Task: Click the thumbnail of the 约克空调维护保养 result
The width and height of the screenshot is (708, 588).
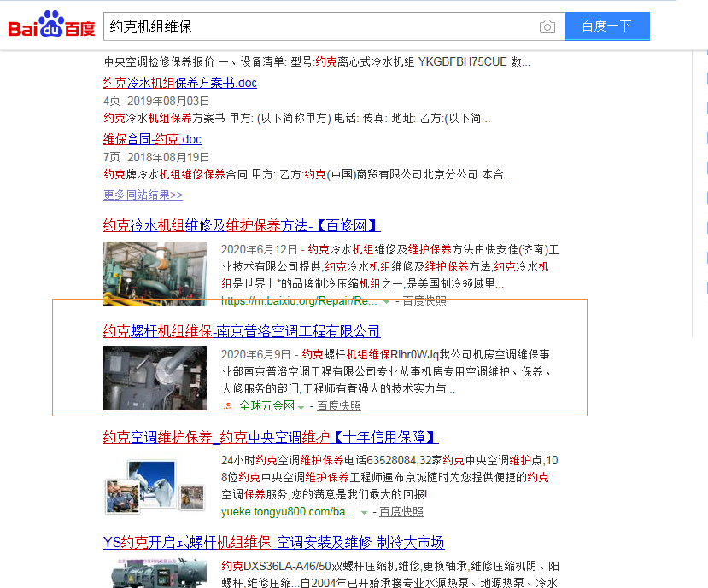Action: pos(155,485)
